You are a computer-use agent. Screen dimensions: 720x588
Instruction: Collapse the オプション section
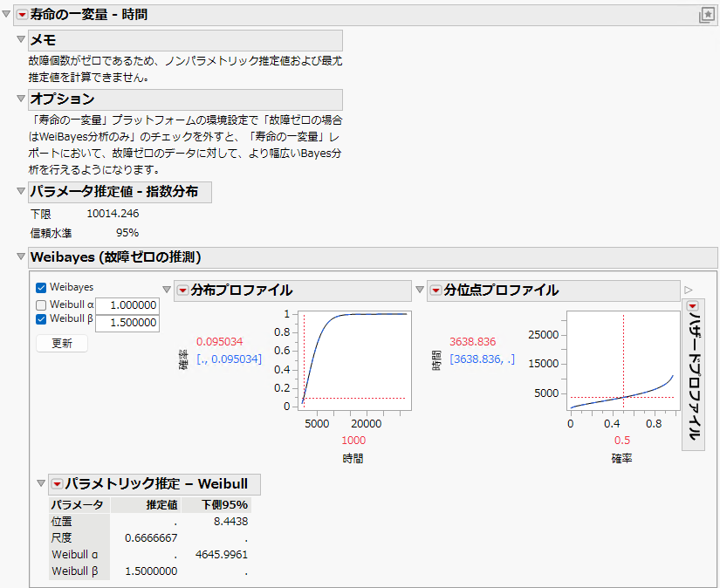point(21,99)
